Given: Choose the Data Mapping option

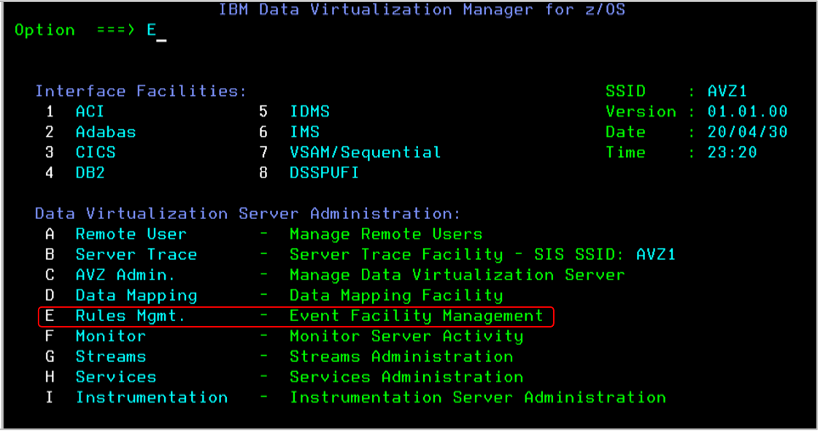Looking at the screenshot, I should [136, 296].
